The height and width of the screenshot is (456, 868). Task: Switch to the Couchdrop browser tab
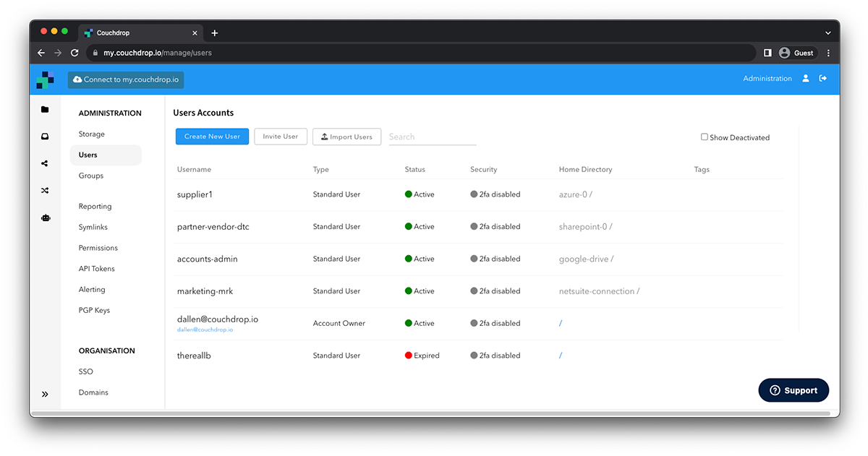pos(137,32)
